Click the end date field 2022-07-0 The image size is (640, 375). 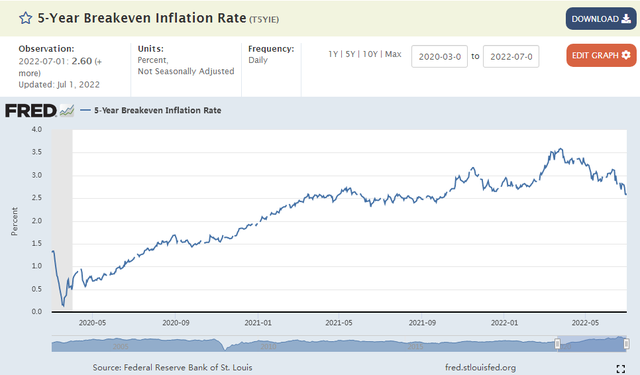coord(511,57)
